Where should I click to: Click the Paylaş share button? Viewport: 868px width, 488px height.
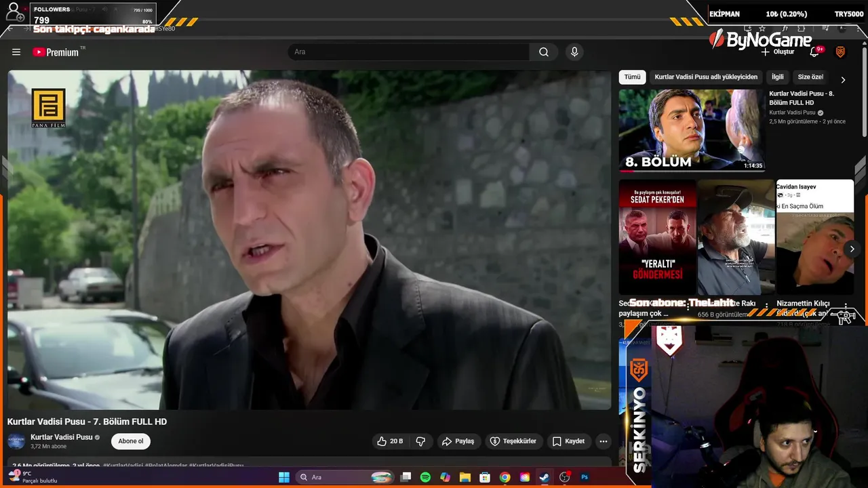coord(458,441)
